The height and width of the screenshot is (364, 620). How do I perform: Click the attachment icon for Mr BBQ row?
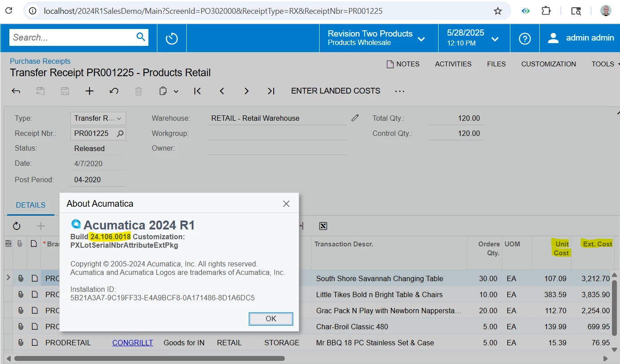tap(21, 343)
